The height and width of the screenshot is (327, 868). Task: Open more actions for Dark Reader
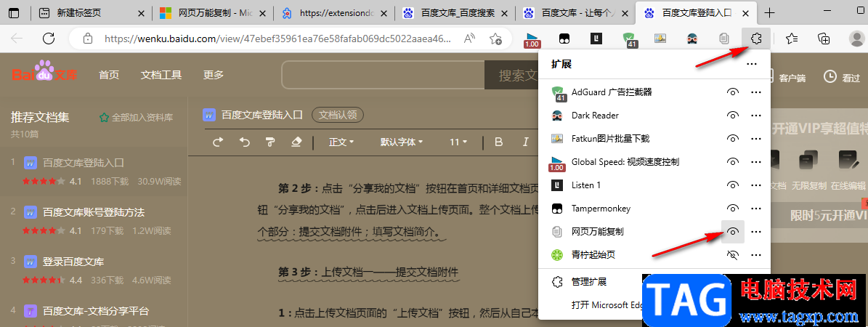coord(756,116)
